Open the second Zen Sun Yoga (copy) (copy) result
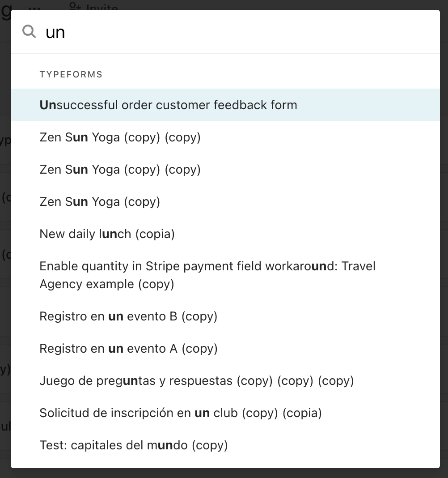This screenshot has width=448, height=478. click(120, 170)
